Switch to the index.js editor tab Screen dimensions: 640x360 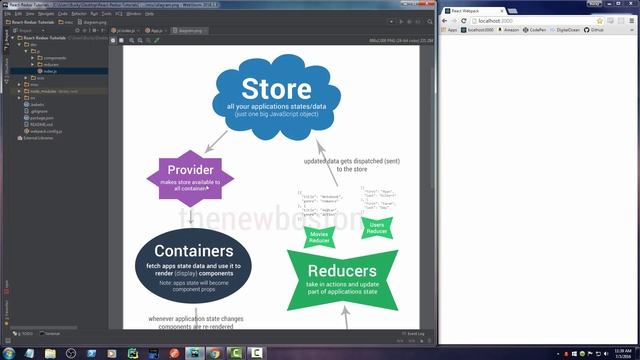tap(125, 31)
